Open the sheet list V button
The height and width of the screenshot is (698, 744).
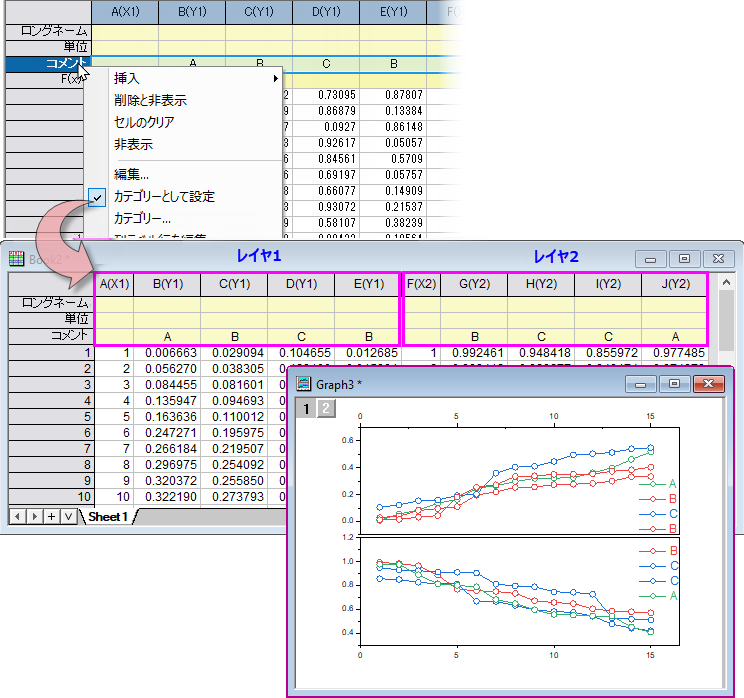point(68,517)
